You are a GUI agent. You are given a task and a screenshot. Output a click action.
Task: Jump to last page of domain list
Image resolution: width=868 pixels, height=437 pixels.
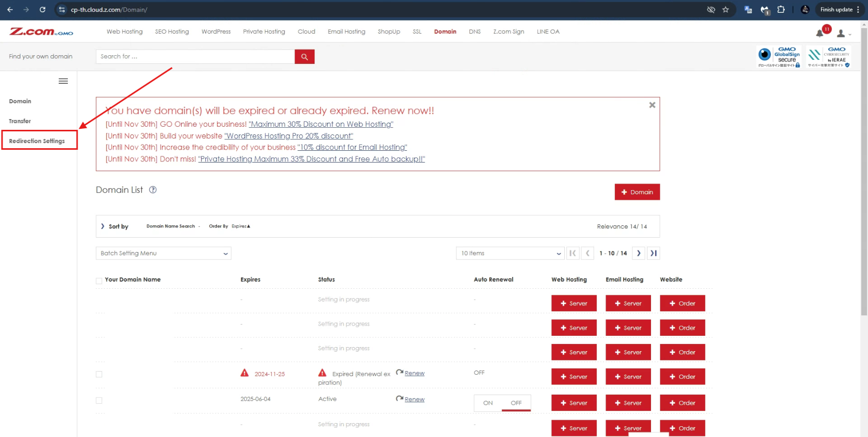pos(654,253)
